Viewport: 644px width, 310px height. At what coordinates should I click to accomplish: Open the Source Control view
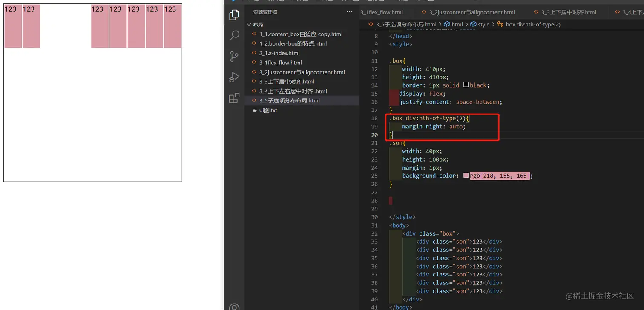click(234, 57)
